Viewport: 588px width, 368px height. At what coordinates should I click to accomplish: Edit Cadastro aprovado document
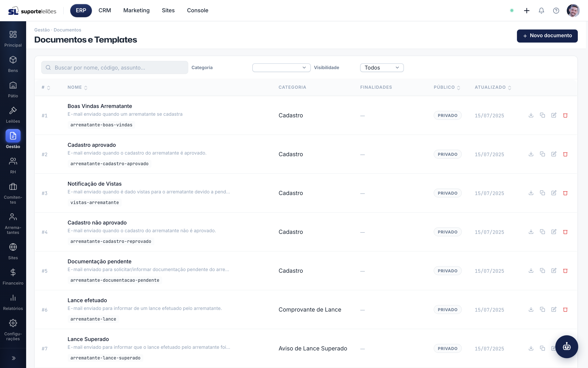point(554,154)
